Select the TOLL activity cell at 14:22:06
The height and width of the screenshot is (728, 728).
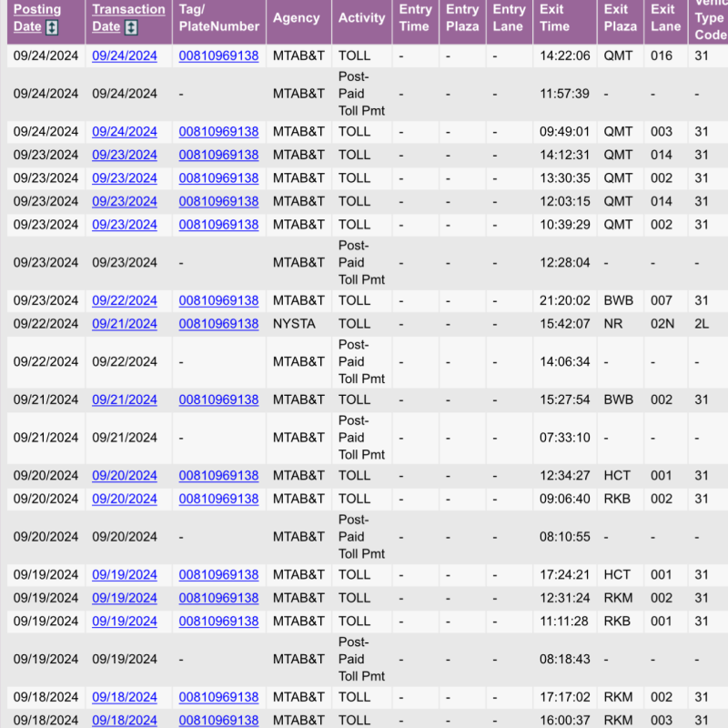361,56
